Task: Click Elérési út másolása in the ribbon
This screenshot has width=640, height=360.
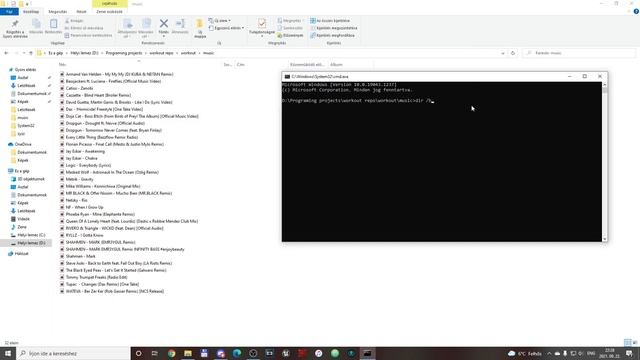Action: pos(84,28)
